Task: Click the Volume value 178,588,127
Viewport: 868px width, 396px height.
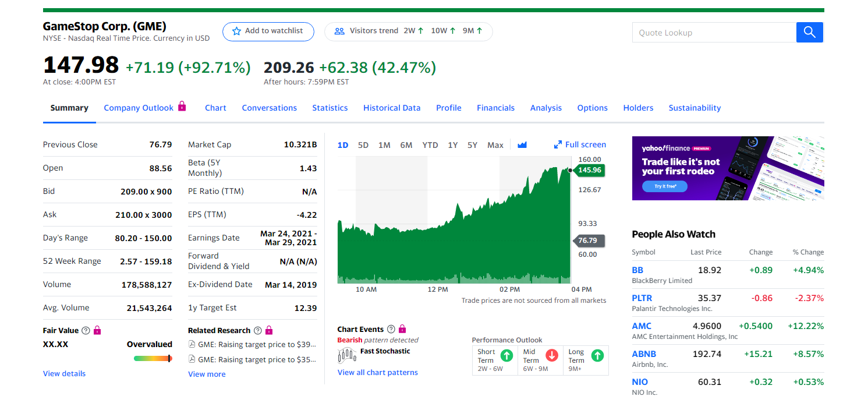Action: coord(147,285)
